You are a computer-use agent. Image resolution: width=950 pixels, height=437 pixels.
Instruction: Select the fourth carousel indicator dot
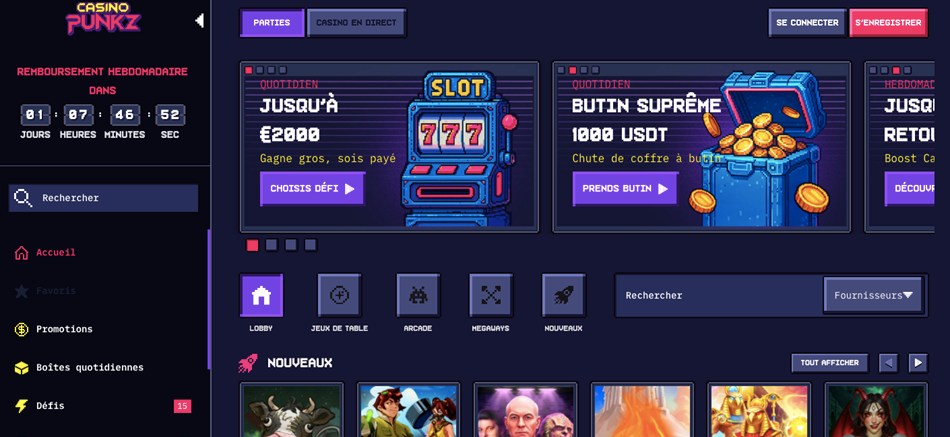(310, 245)
